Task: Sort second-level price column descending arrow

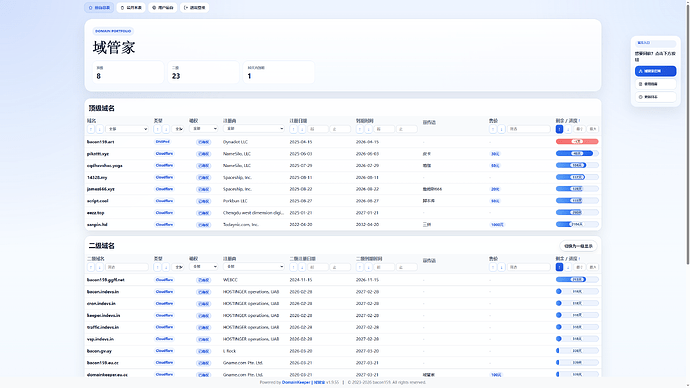Action: 501,267
